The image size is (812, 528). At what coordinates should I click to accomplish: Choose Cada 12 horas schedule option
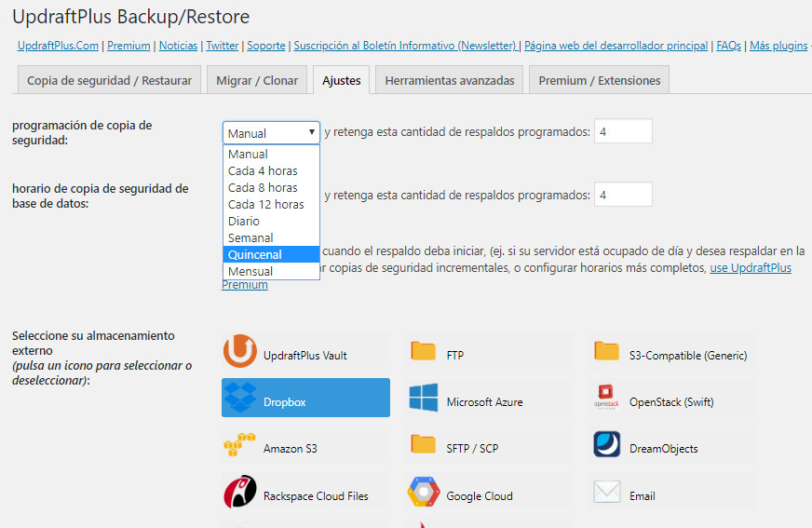coord(271,205)
